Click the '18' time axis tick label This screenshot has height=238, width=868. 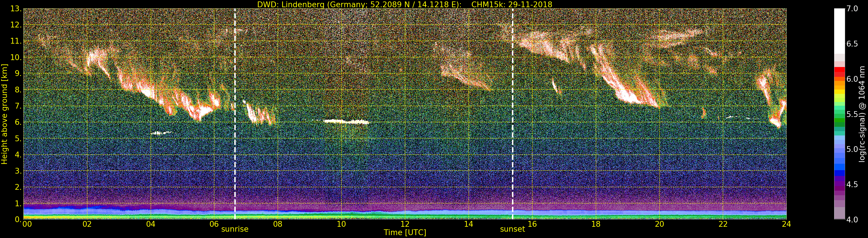[596, 224]
